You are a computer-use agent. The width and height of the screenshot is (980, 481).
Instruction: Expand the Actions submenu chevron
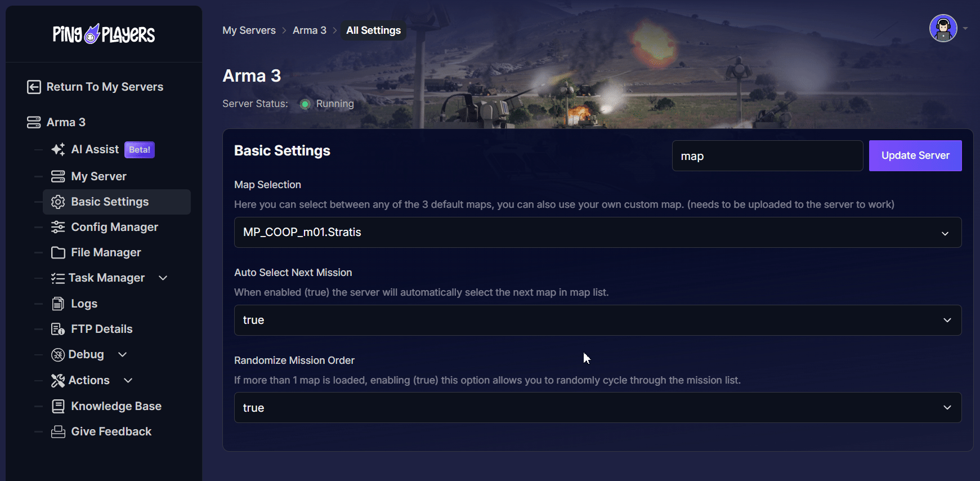click(128, 380)
